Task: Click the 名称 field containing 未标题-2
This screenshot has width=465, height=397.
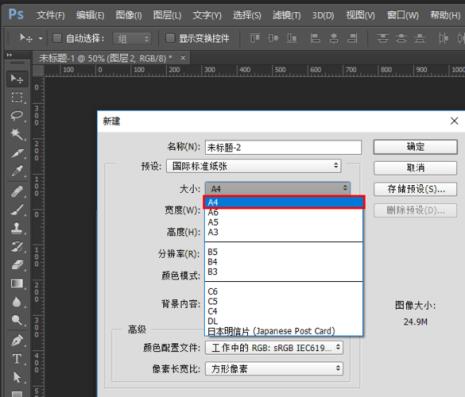Action: click(x=283, y=147)
